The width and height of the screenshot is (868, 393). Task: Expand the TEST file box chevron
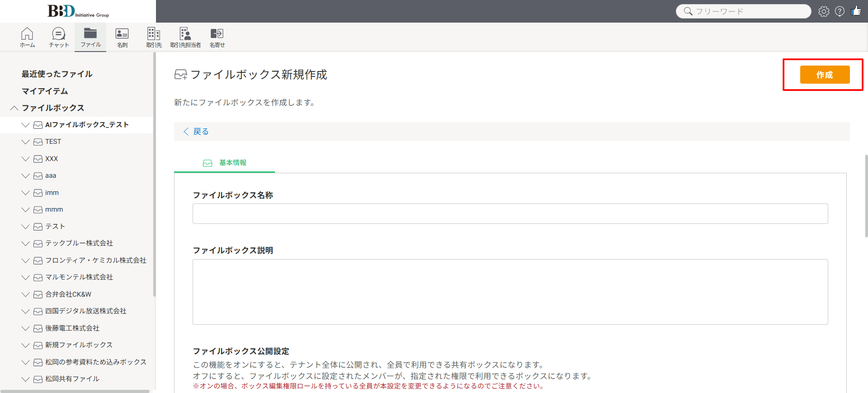pos(25,142)
